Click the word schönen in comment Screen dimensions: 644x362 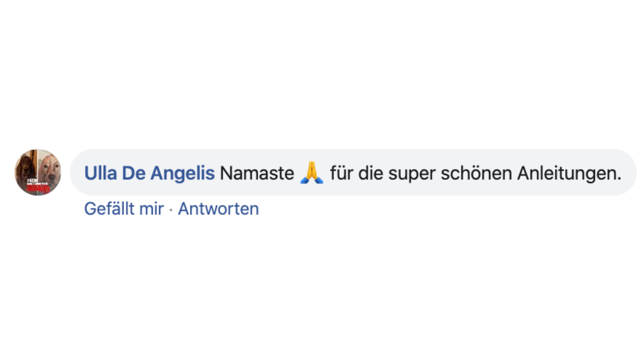[x=476, y=173]
